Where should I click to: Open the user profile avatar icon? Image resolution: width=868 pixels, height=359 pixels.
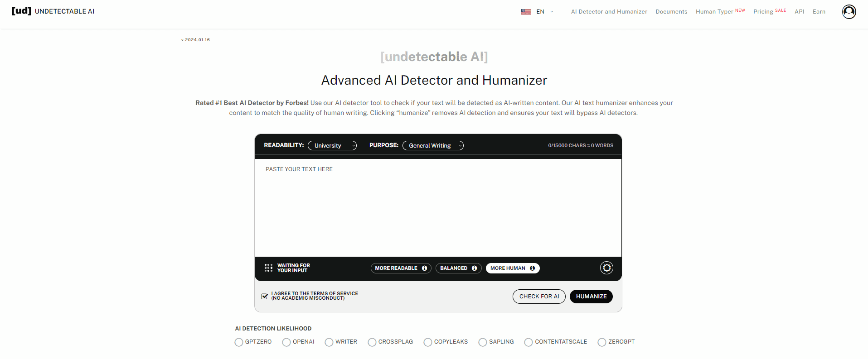click(x=849, y=12)
